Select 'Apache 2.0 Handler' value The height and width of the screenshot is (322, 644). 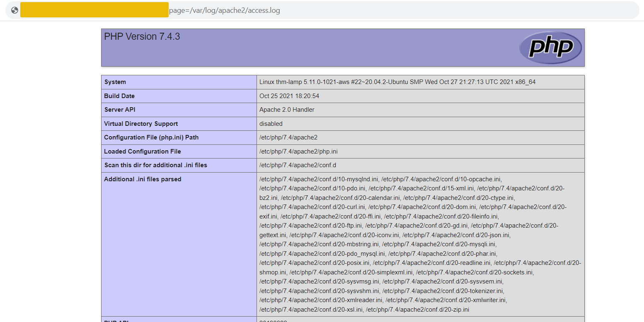(287, 110)
